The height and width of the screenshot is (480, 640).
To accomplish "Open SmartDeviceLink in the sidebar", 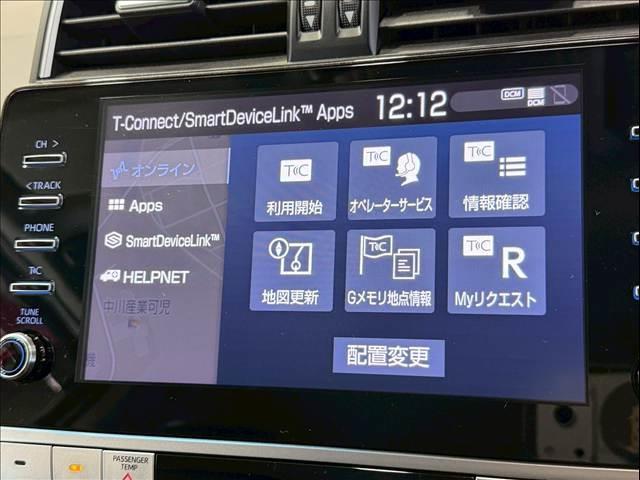I will [162, 240].
